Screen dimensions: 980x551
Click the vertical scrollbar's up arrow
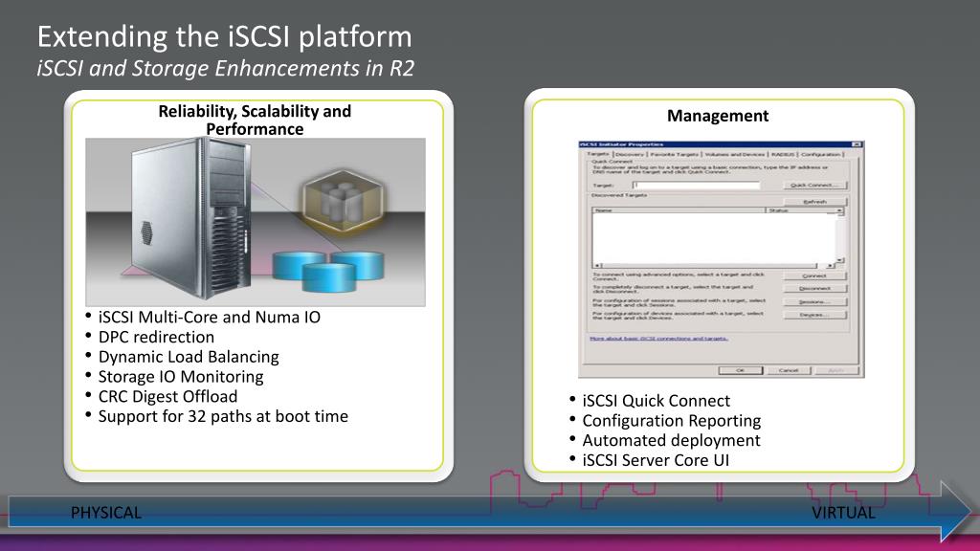[840, 210]
